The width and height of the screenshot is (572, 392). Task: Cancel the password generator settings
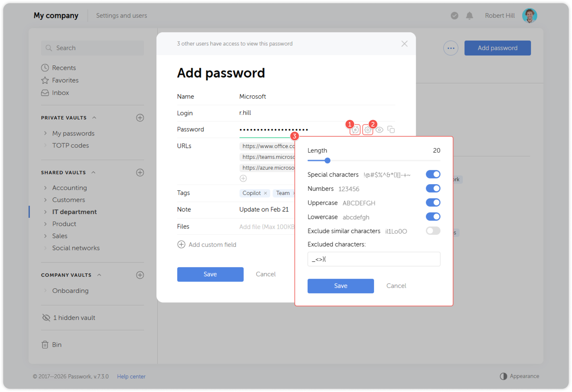tap(396, 286)
